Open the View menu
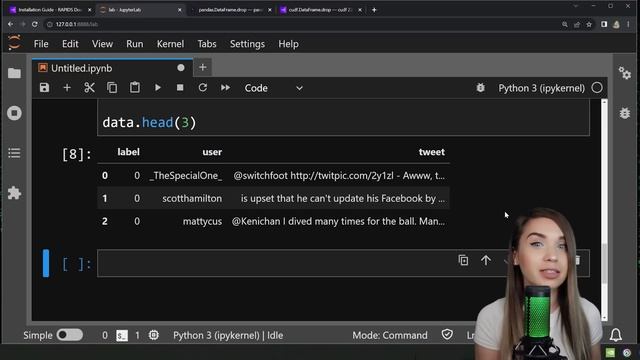Viewport: 640px width, 360px height. (x=102, y=44)
